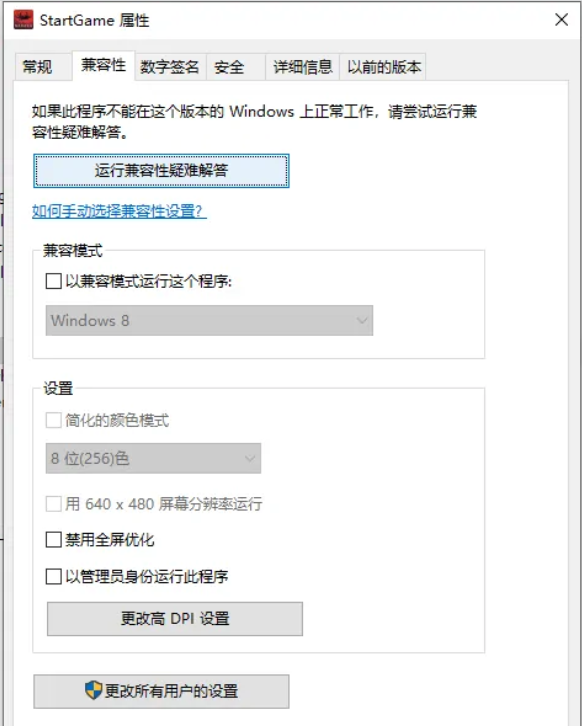Select the 兼容性 tab
Image resolution: width=582 pixels, height=726 pixels.
pyautogui.click(x=104, y=65)
